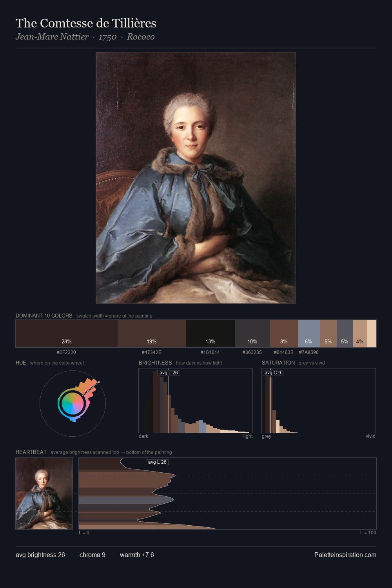The image size is (392, 588).
Task: Click the BRIGHTNESS section heading
Action: pyautogui.click(x=155, y=363)
